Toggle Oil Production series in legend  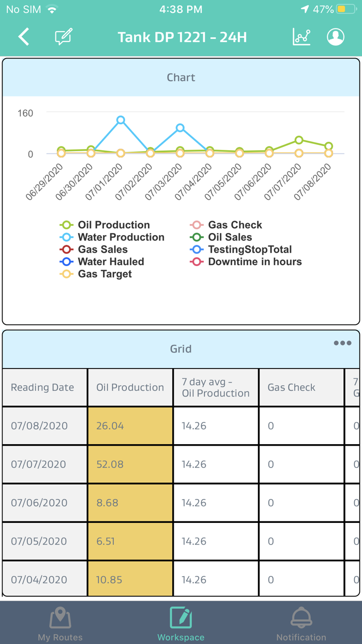(113, 225)
